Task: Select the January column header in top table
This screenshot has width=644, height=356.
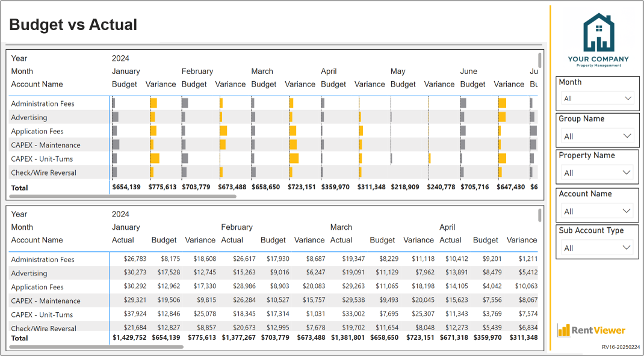Action: point(126,72)
